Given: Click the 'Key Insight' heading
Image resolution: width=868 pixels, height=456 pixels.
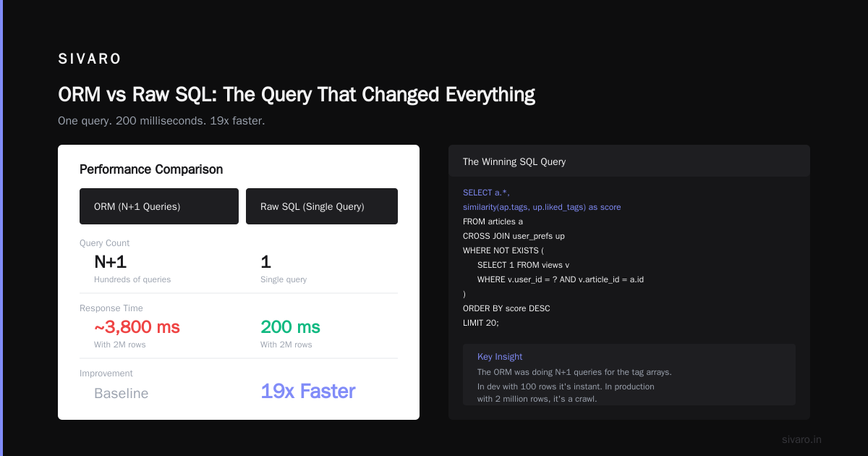Looking at the screenshot, I should click(500, 357).
